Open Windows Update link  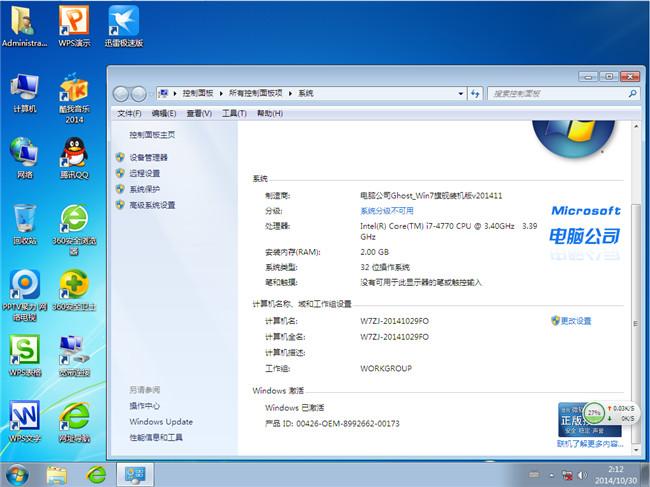(x=161, y=422)
